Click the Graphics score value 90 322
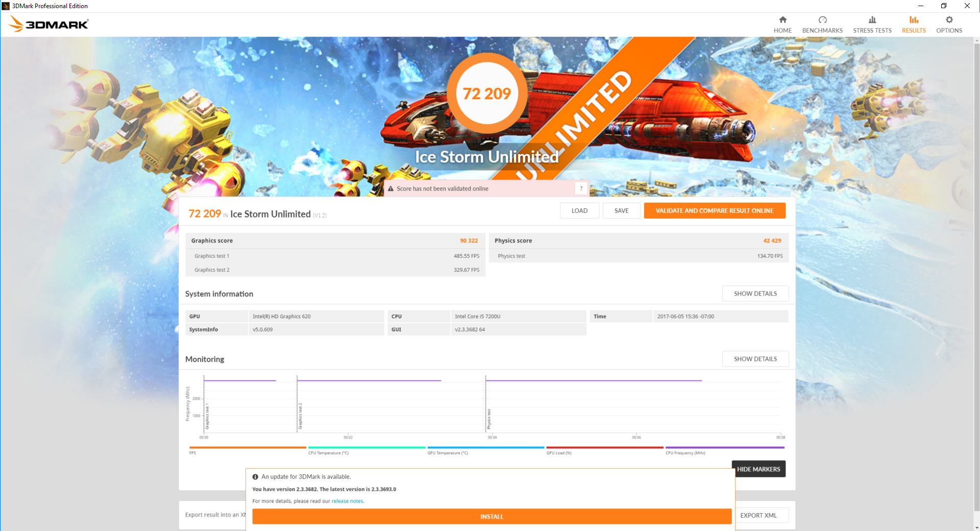Viewport: 980px width, 531px height. coord(469,240)
